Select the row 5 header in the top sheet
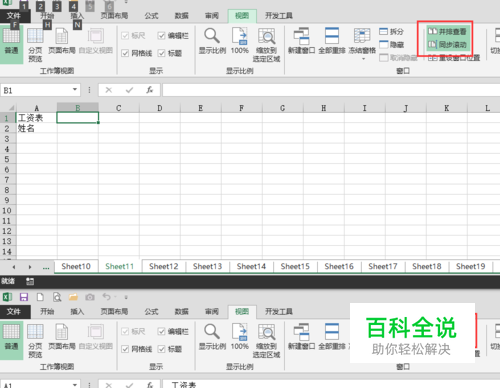500x388 pixels. (7, 159)
